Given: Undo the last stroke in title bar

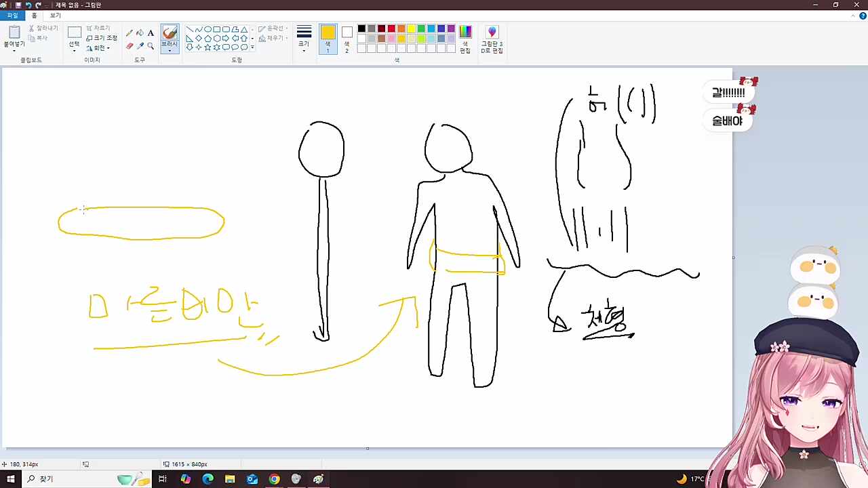Looking at the screenshot, I should (28, 5).
